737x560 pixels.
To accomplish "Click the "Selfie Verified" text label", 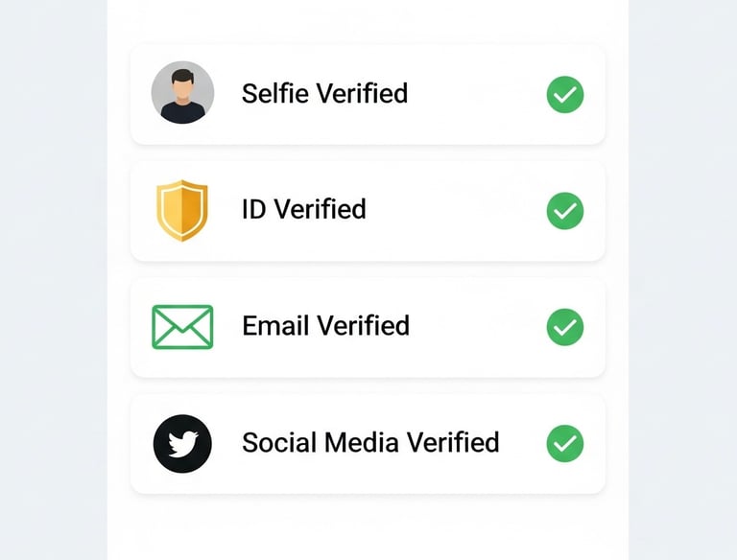I will (324, 93).
